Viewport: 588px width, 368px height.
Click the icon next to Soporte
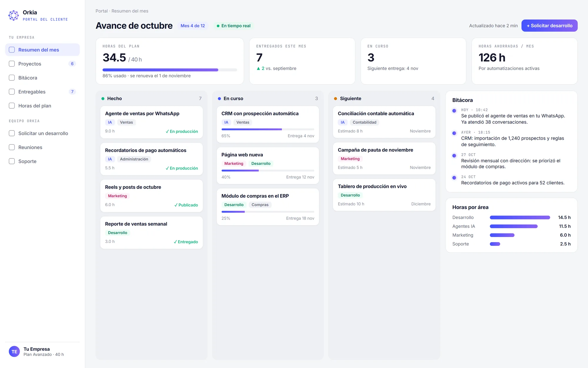(12, 161)
